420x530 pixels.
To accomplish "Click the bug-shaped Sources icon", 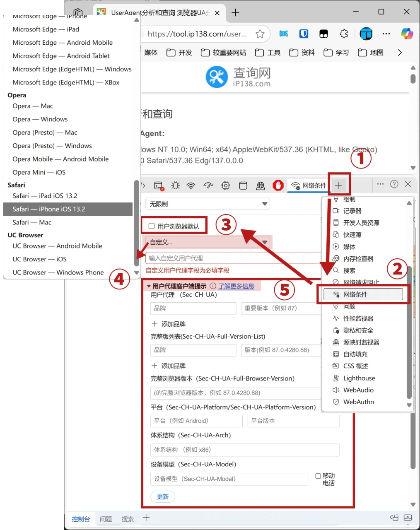I will [176, 185].
